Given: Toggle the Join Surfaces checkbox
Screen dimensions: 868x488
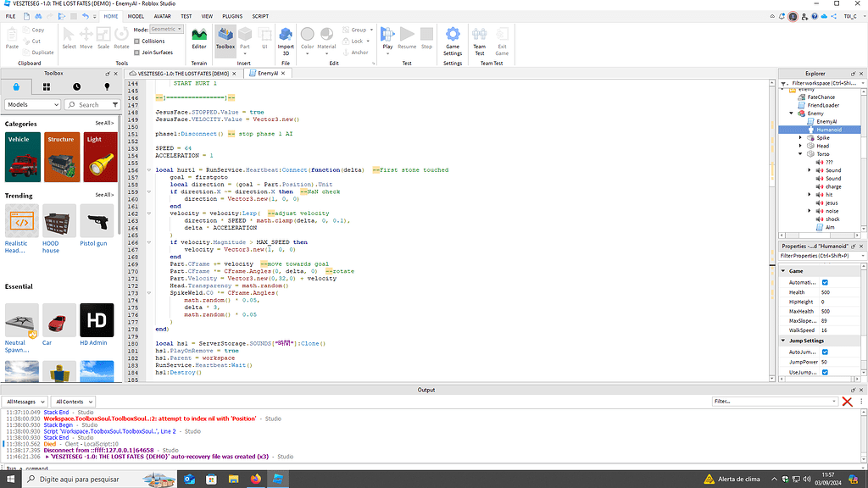Looking at the screenshot, I should pyautogui.click(x=136, y=53).
